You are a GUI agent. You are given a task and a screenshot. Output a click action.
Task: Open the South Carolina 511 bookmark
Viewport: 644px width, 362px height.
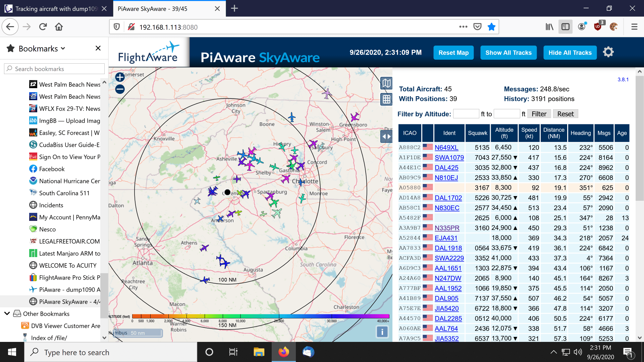[x=59, y=193]
